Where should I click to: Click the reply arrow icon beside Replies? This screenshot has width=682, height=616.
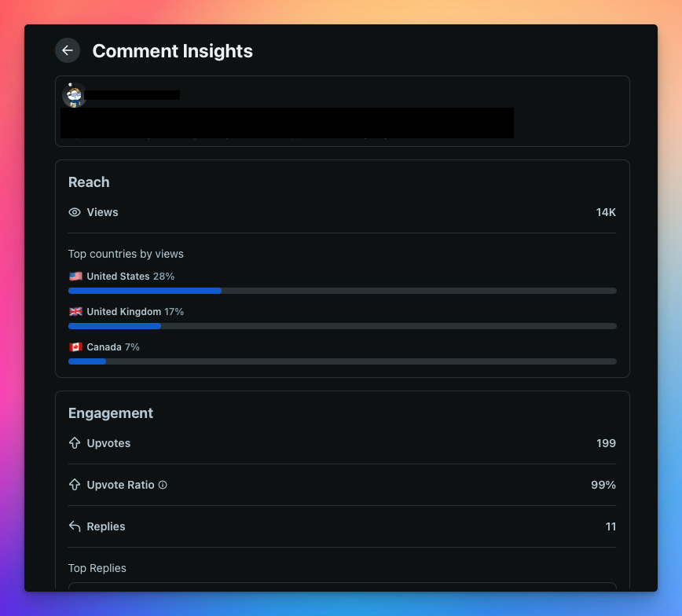click(75, 526)
